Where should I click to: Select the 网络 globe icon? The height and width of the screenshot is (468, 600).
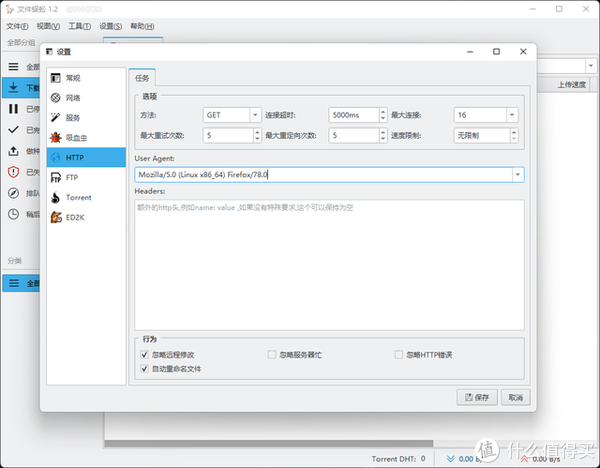[x=55, y=98]
